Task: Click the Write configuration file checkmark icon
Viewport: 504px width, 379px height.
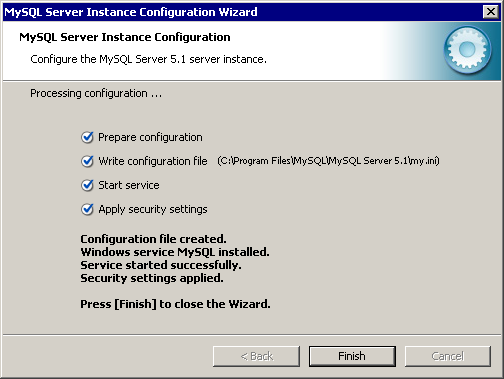Action: pyautogui.click(x=87, y=161)
